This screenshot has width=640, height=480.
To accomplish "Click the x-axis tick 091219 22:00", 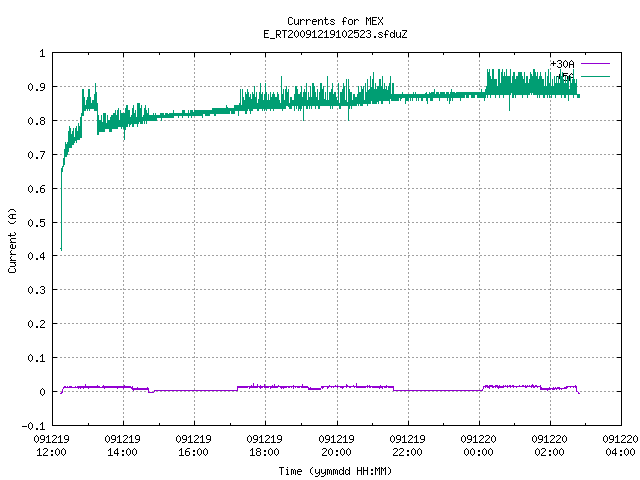I will coord(407,446).
